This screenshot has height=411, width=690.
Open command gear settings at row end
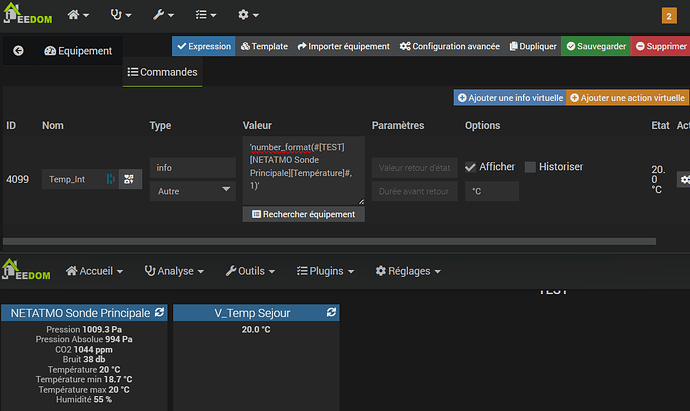(x=684, y=180)
